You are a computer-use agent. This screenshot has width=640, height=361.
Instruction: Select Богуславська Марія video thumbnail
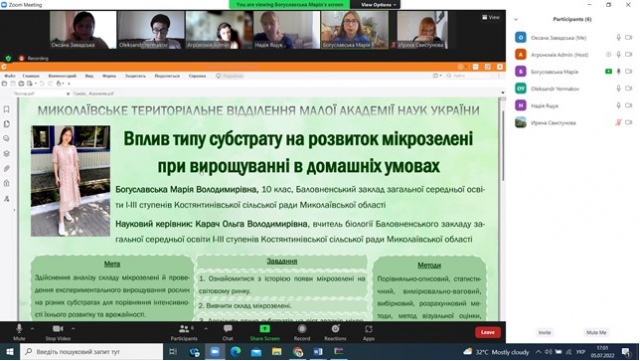355,30
